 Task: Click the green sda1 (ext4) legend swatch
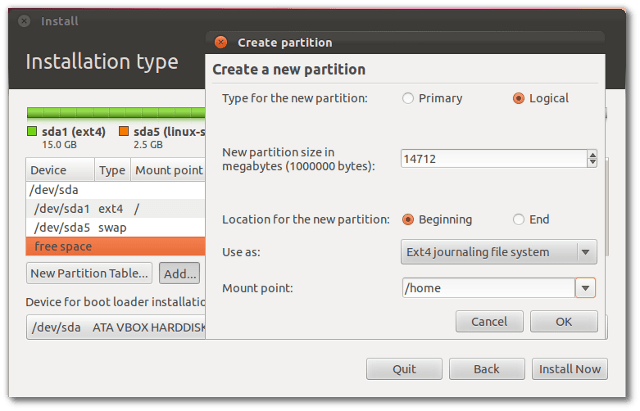[x=32, y=131]
